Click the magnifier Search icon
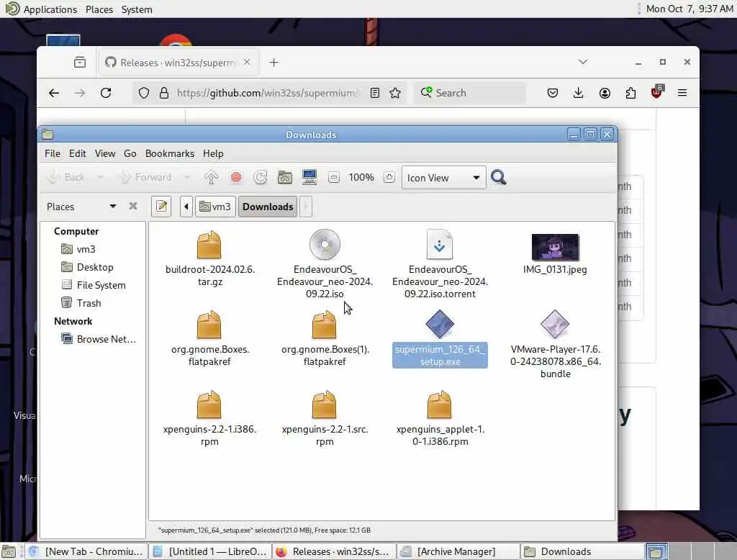This screenshot has height=560, width=737. 499,177
